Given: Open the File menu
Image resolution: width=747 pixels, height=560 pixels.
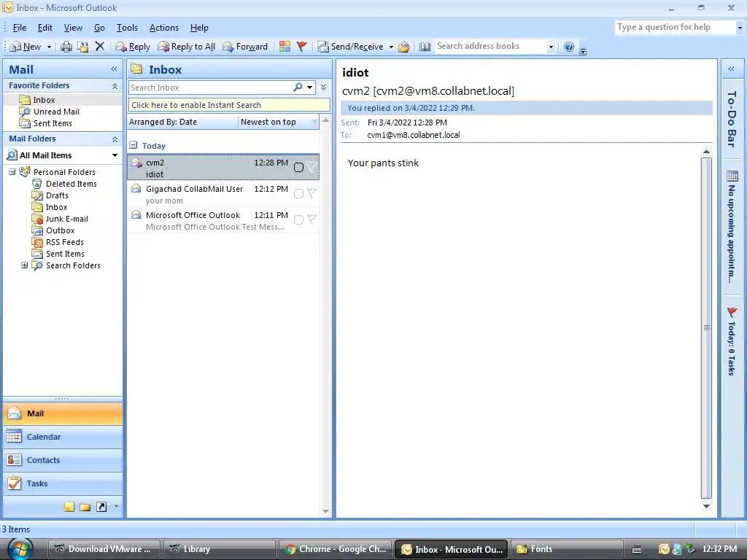Looking at the screenshot, I should click(20, 28).
